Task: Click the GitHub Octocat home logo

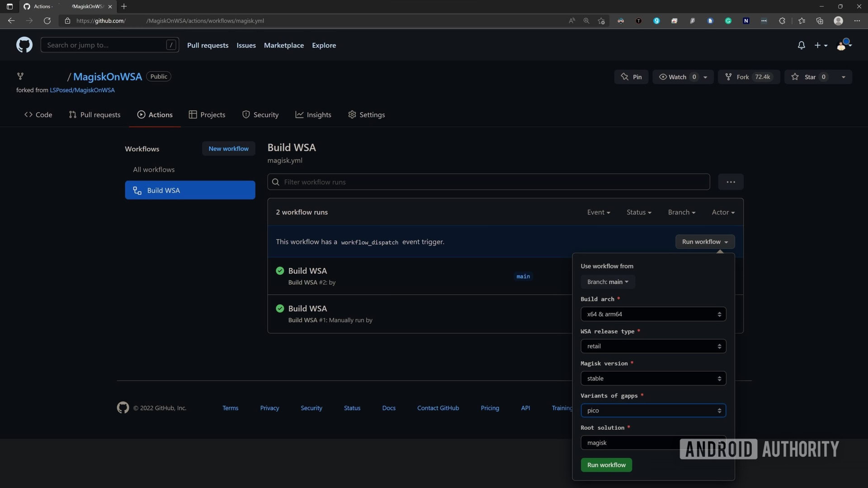Action: 24,45
